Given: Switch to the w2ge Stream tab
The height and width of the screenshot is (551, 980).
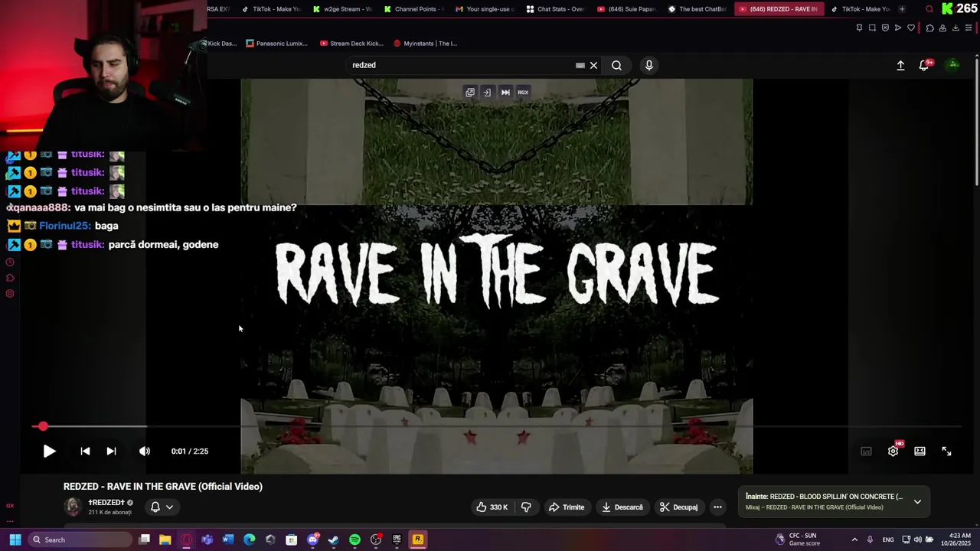Looking at the screenshot, I should (x=342, y=9).
